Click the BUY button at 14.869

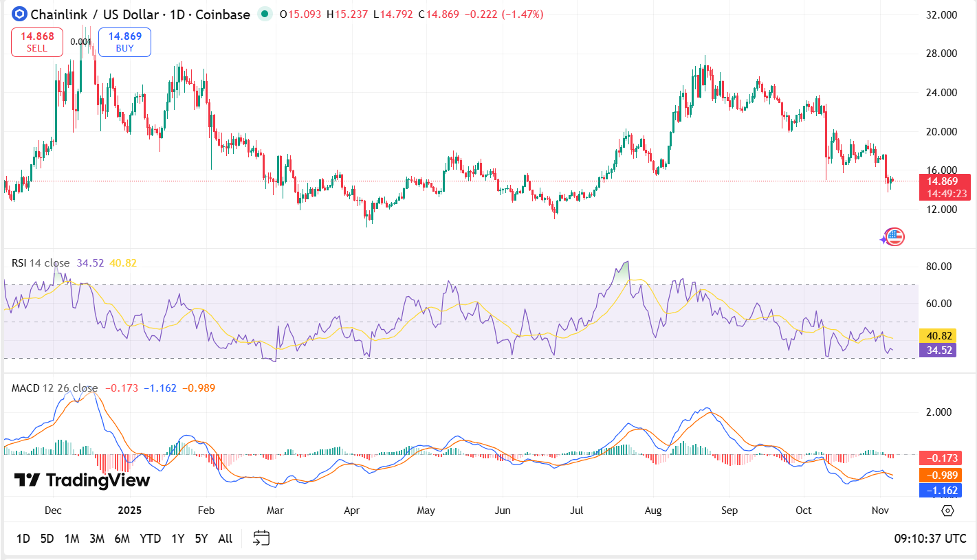coord(124,41)
